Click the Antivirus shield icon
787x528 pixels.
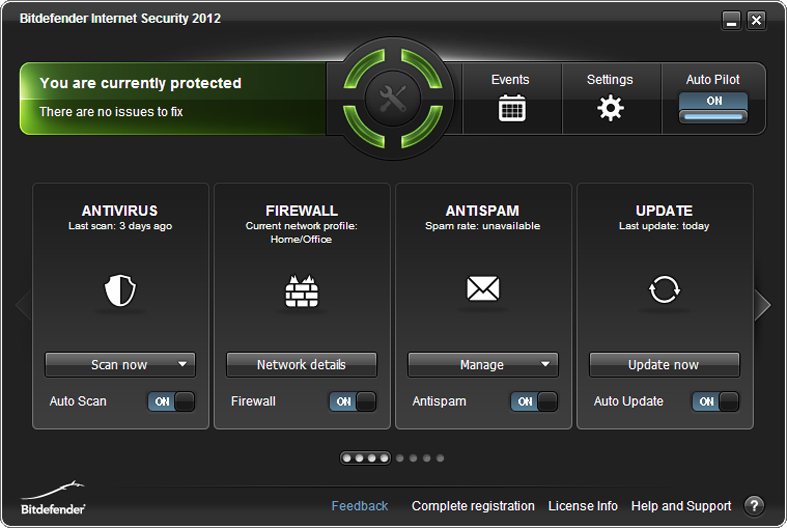(120, 291)
